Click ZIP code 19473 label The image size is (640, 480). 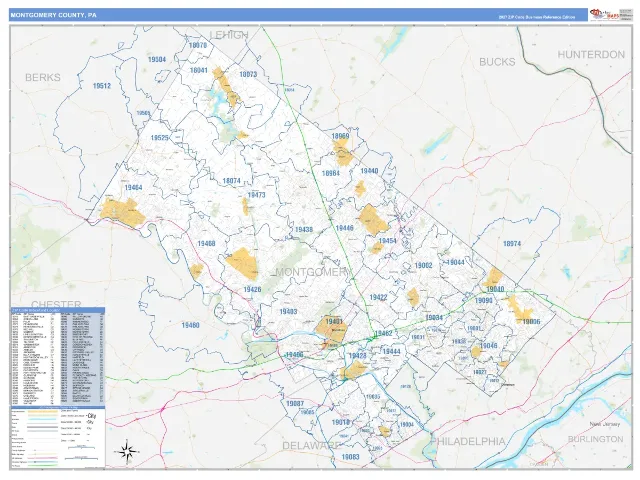point(256,195)
